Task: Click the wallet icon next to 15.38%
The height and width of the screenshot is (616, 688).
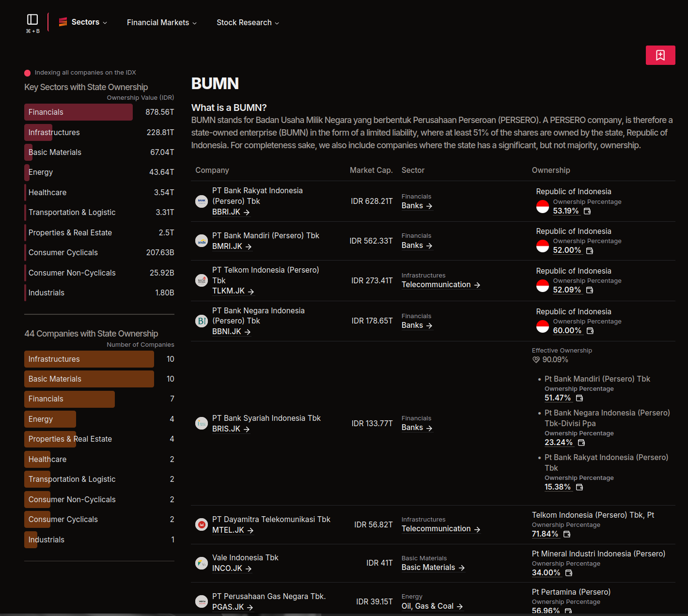Action: tap(579, 487)
